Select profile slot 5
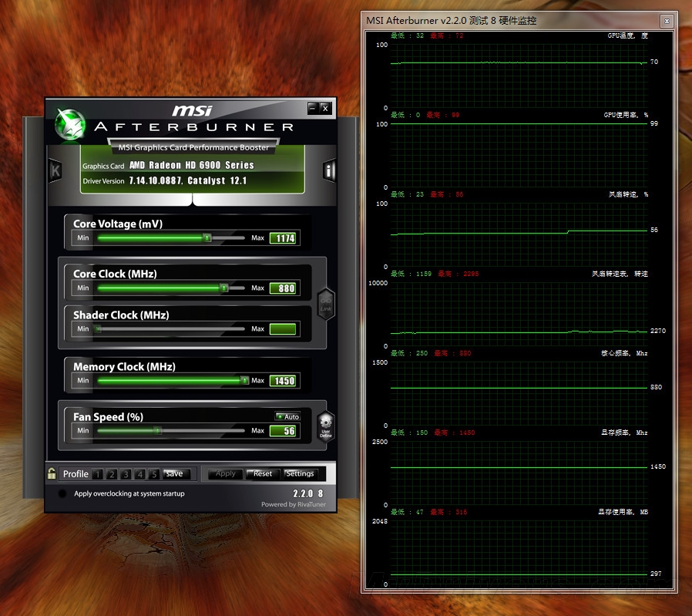Viewport: 692px width, 616px height. 154,474
